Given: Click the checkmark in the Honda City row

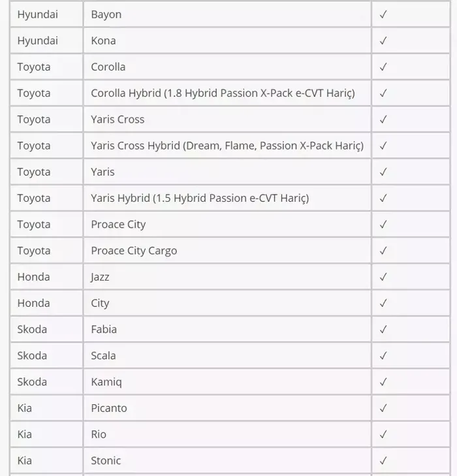Looking at the screenshot, I should click(x=383, y=303).
